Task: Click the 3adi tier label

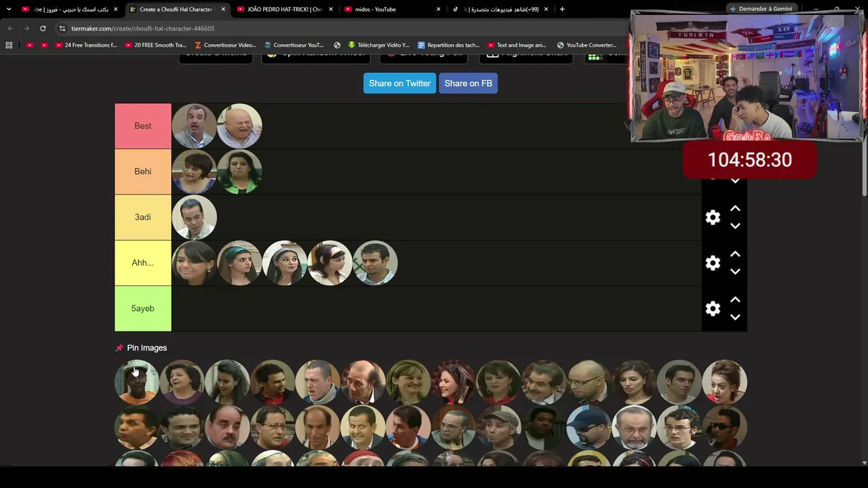Action: coord(143,218)
